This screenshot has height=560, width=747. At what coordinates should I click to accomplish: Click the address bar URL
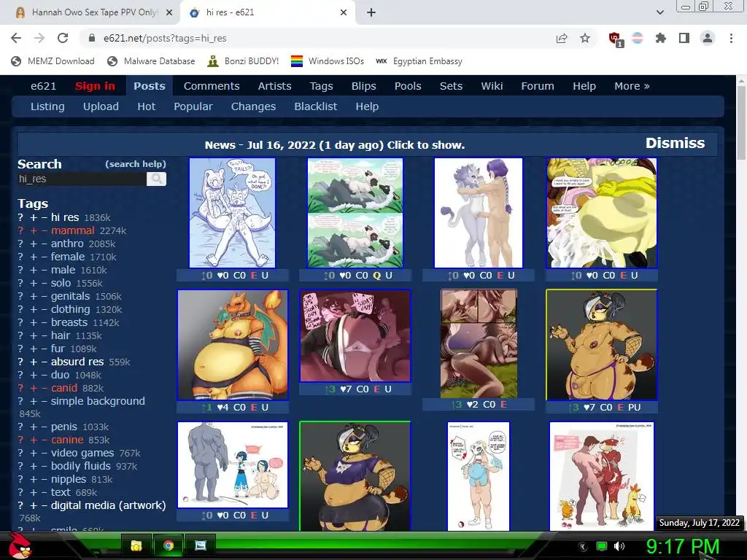point(165,38)
